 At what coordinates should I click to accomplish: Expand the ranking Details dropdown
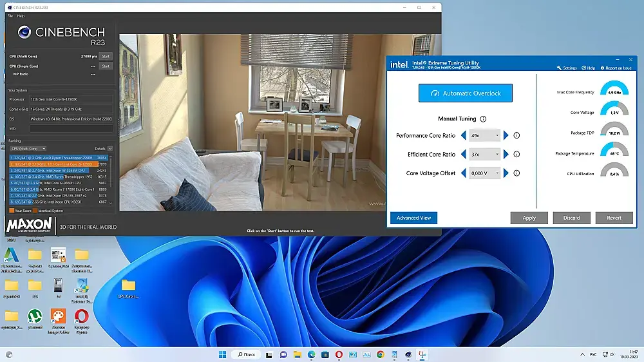click(x=110, y=148)
